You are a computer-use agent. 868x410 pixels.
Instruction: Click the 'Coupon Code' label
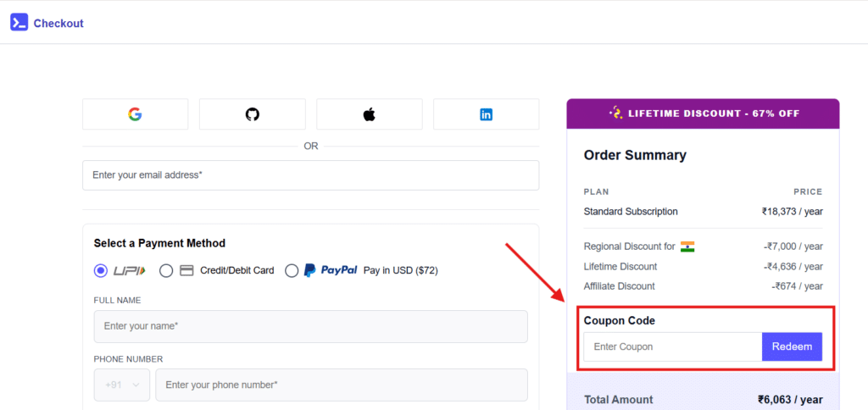(620, 321)
